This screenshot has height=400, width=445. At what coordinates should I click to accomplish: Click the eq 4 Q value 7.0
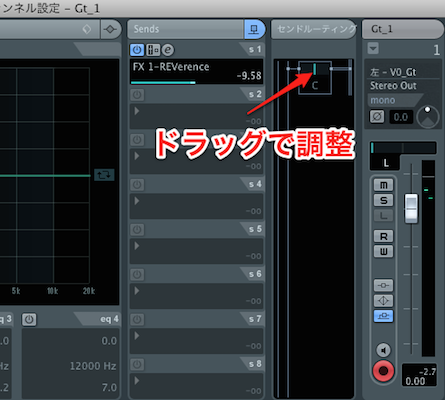(109, 388)
